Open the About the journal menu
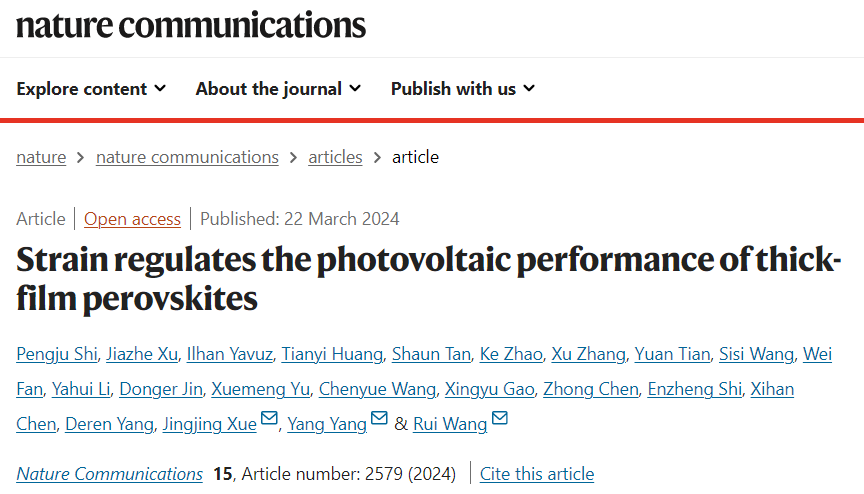This screenshot has width=864, height=494. pos(278,89)
